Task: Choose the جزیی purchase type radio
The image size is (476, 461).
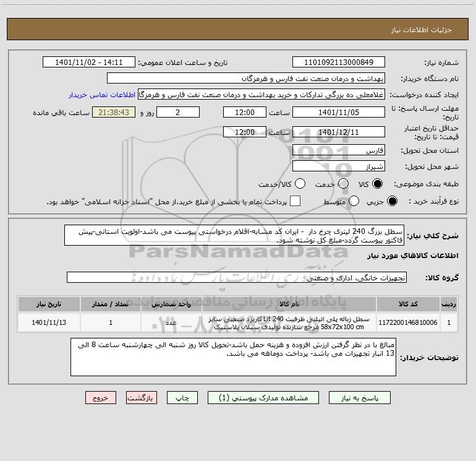Action: [x=392, y=201]
